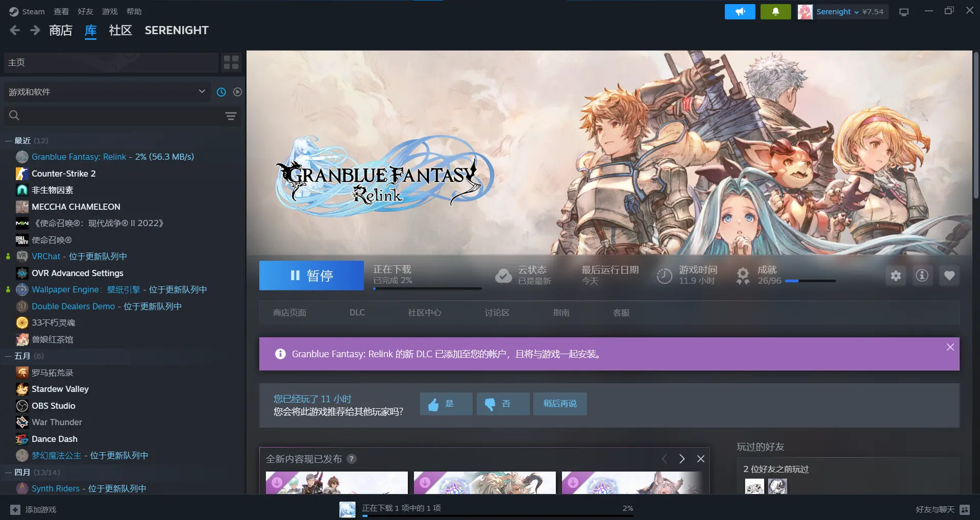Click the library search input field
Viewport: 980px width, 520px height.
click(122, 116)
